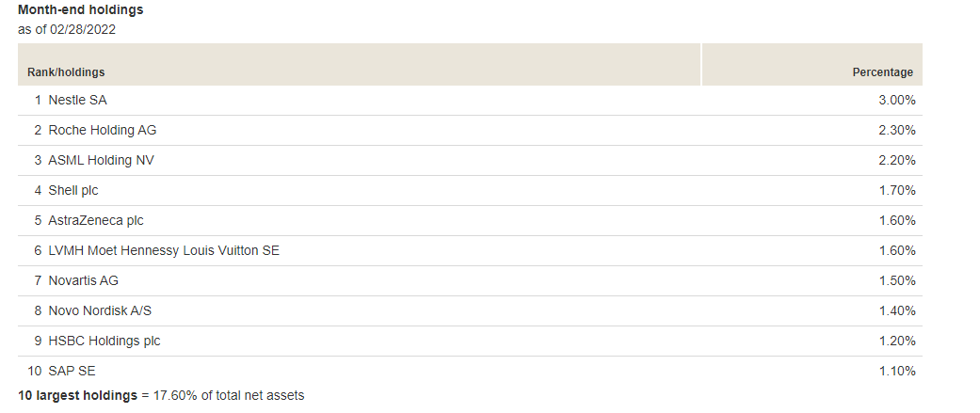980x413 pixels.
Task: Select the AstraZeneca plc holding
Action: click(x=95, y=221)
